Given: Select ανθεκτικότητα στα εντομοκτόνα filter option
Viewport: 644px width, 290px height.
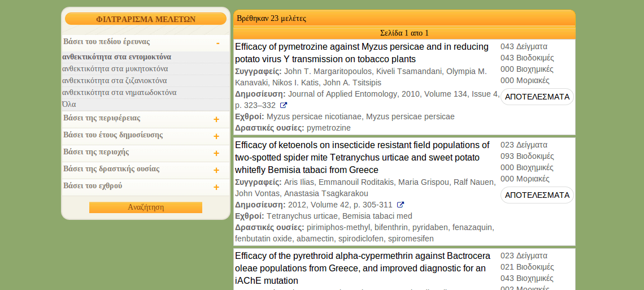Looking at the screenshot, I should click(x=116, y=57).
